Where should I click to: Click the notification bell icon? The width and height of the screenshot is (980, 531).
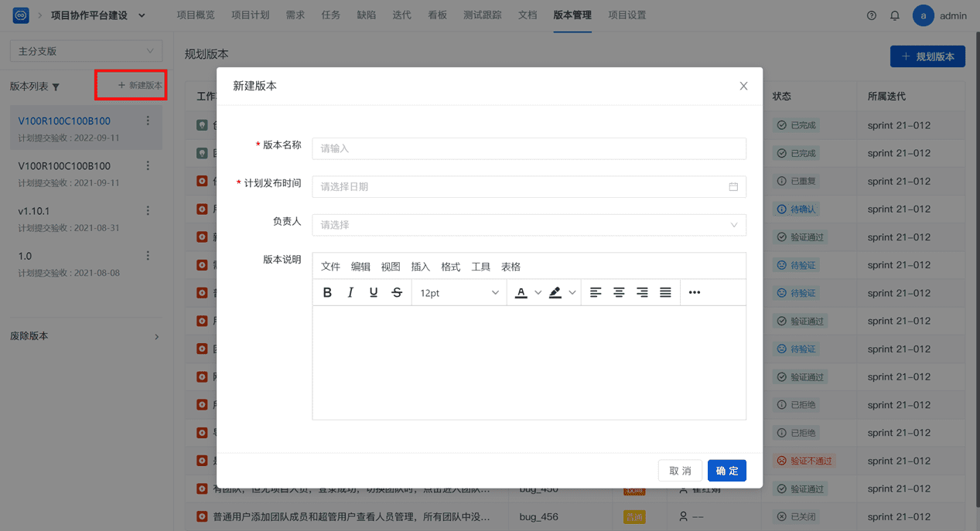[895, 15]
